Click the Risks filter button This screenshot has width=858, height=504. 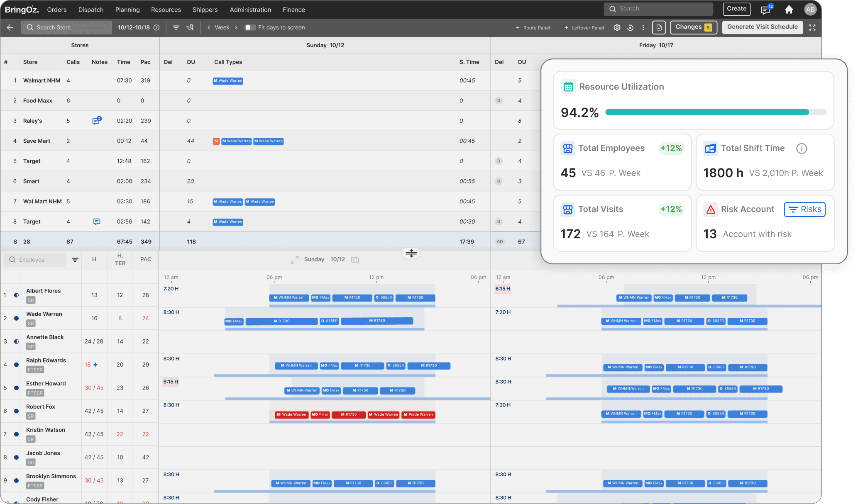click(804, 209)
